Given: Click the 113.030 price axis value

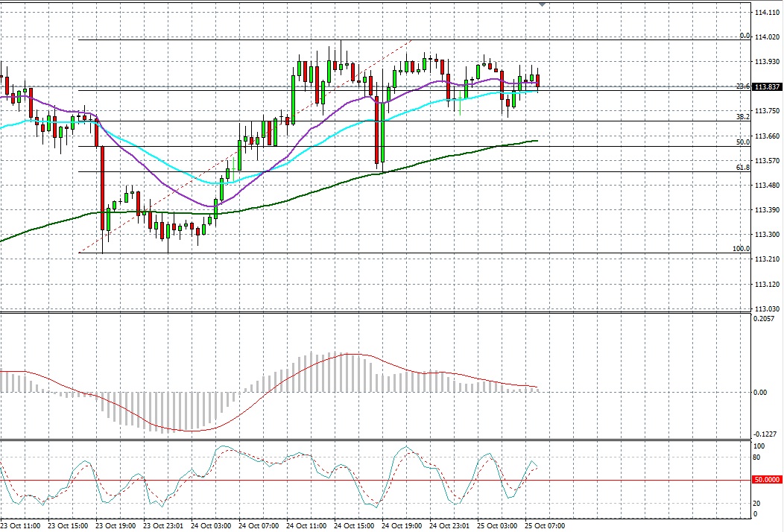Looking at the screenshot, I should [x=767, y=309].
